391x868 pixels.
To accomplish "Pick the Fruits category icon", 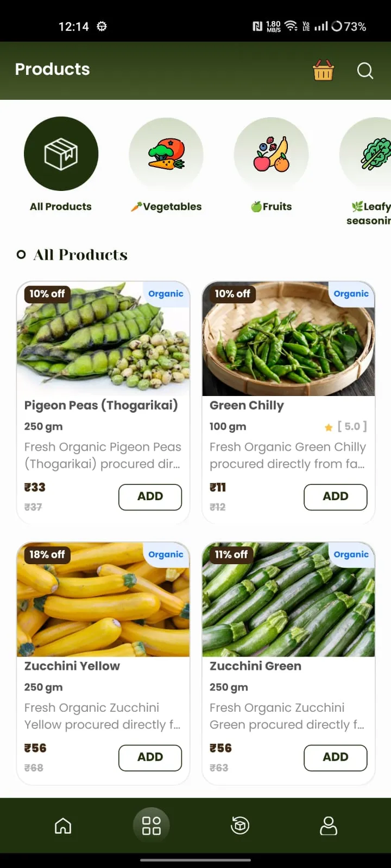I will [x=271, y=155].
